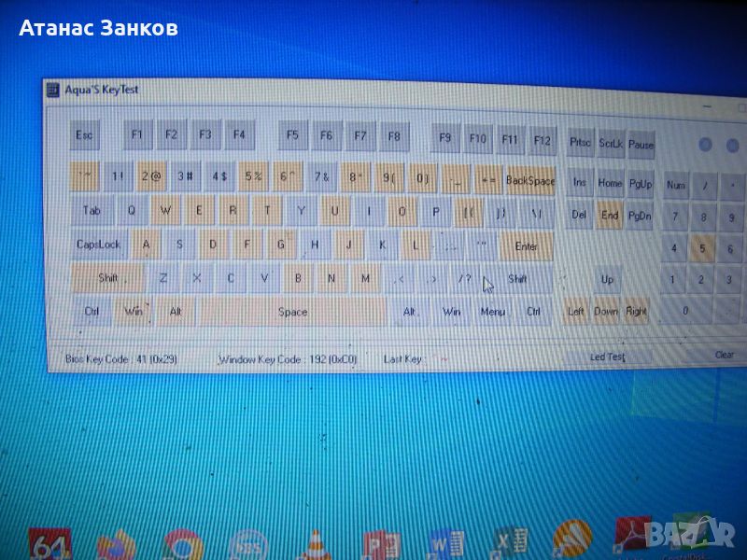Click the Esc key in KeyTest
This screenshot has height=560, width=747.
pyautogui.click(x=84, y=135)
